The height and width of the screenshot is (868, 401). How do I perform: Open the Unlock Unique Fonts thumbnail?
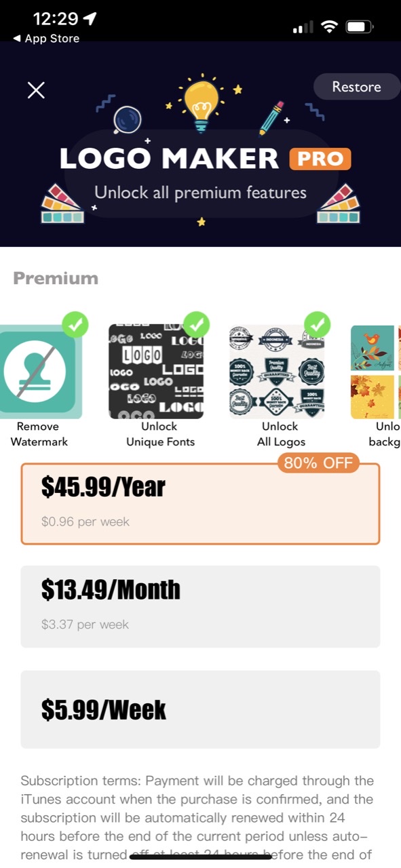pyautogui.click(x=156, y=372)
